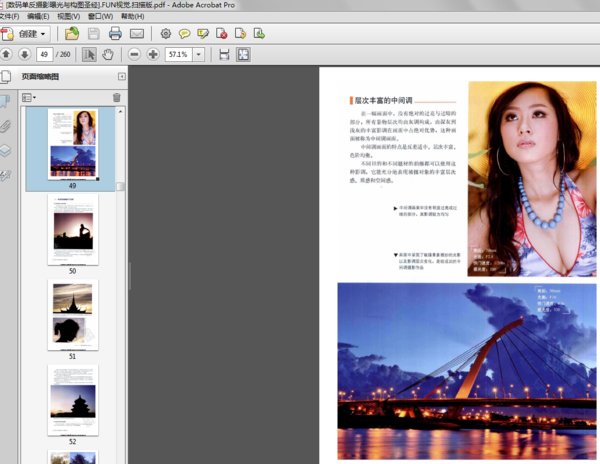This screenshot has width=600, height=464.
Task: Click the Zoom out minus icon
Action: coord(135,54)
